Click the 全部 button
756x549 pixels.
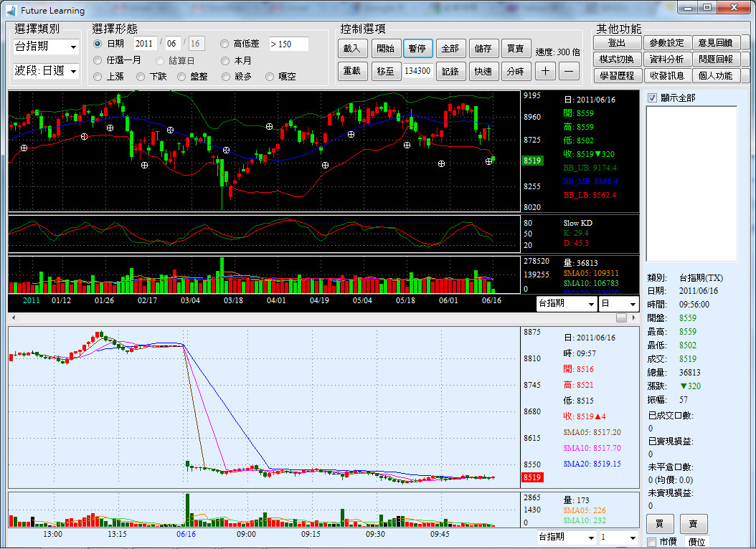point(450,49)
